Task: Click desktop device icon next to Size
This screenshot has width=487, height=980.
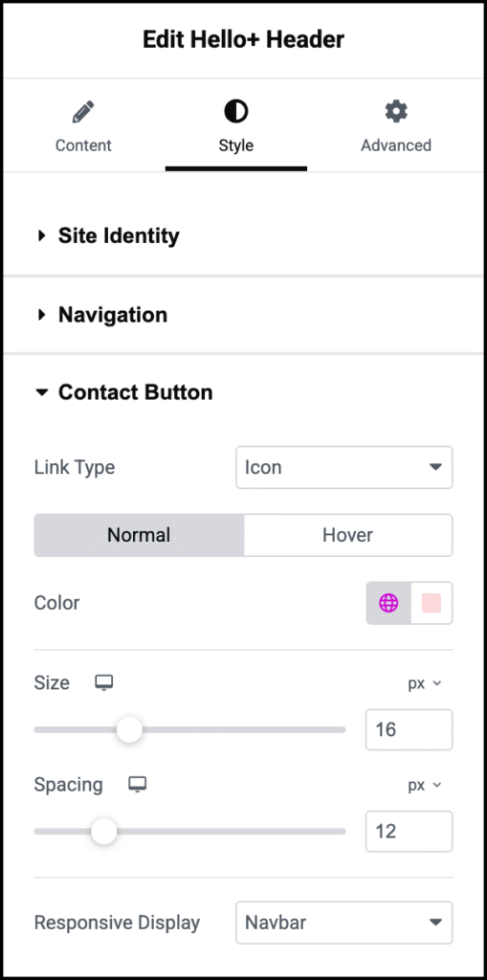Action: pyautogui.click(x=103, y=683)
